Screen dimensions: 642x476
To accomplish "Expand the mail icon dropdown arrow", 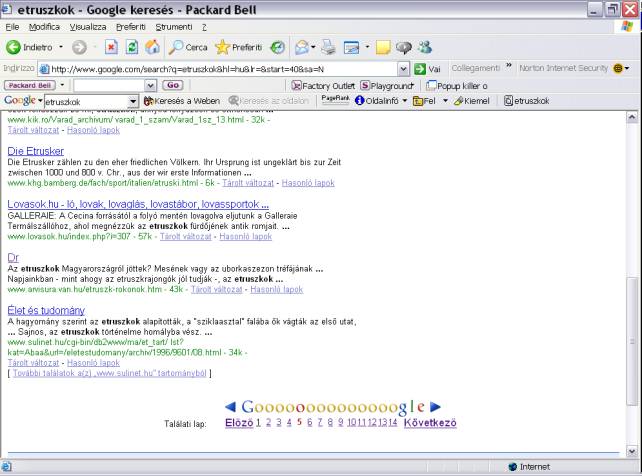I will coord(313,47).
